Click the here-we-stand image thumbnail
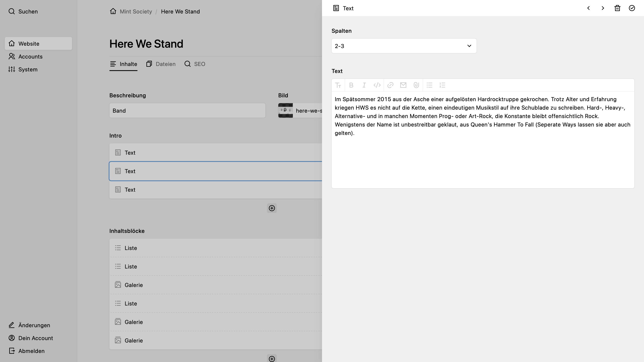This screenshot has width=644, height=362. click(x=286, y=111)
